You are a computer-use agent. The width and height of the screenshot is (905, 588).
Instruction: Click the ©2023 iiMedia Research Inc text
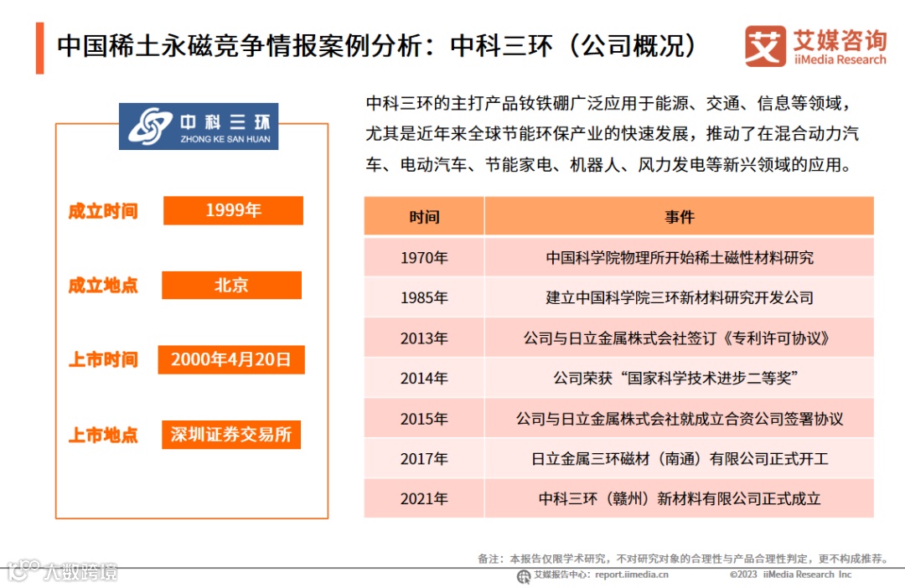click(x=790, y=575)
